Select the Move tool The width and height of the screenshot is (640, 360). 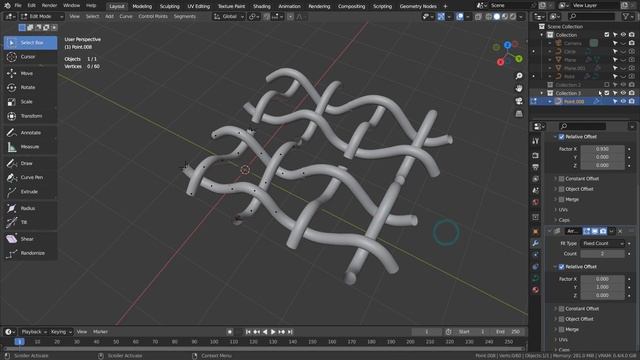click(30, 73)
